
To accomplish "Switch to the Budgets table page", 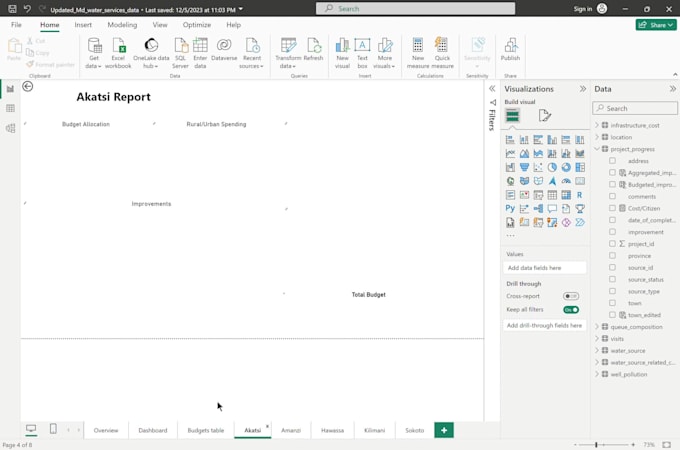I will coord(206,430).
